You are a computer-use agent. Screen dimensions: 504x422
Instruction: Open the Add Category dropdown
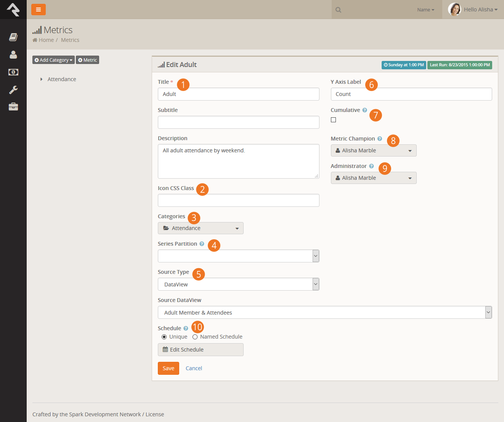tap(53, 60)
